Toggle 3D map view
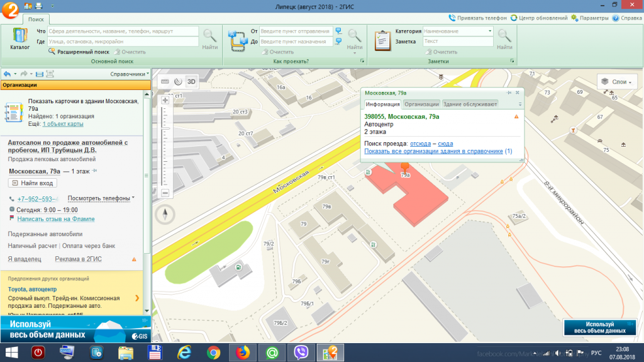This screenshot has width=644, height=362. pos(191,81)
